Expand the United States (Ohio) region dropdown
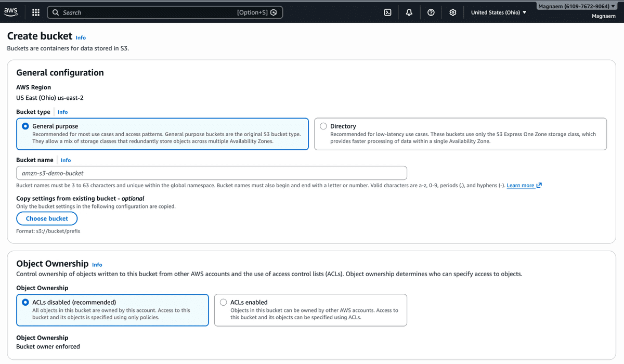The width and height of the screenshot is (624, 364). pyautogui.click(x=498, y=12)
